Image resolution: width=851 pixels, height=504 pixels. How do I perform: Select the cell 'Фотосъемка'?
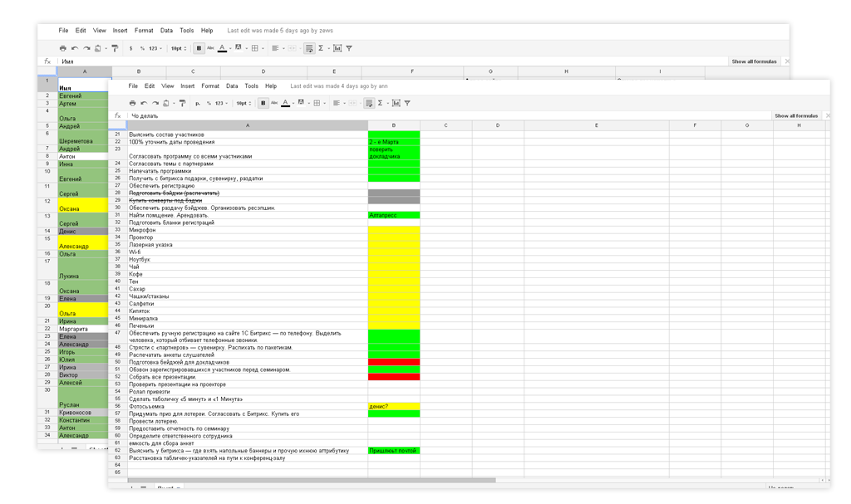click(x=248, y=406)
